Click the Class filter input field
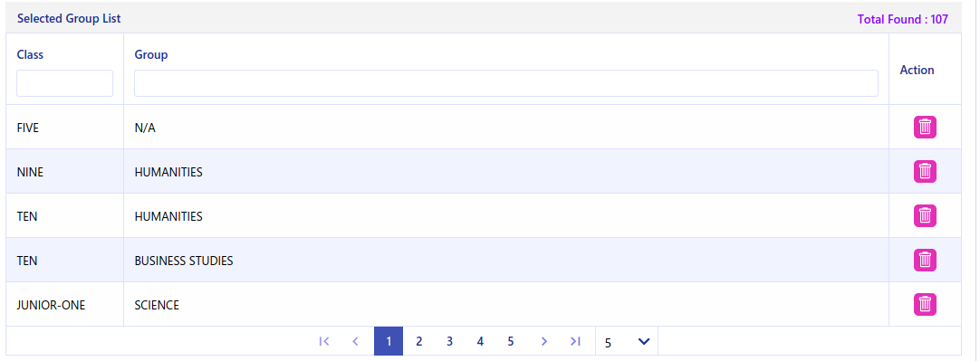Screen dimensions: 980x361 (x=65, y=83)
